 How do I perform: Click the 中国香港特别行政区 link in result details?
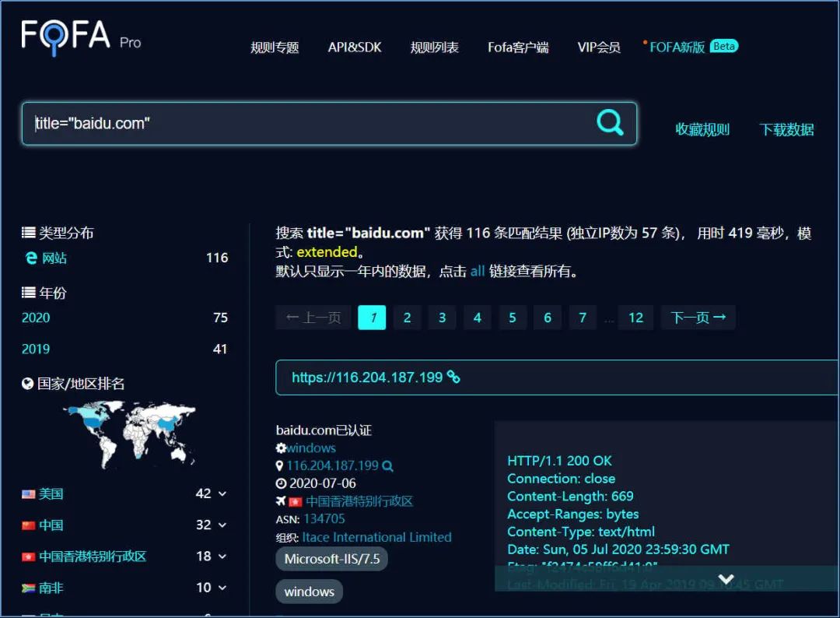[359, 502]
